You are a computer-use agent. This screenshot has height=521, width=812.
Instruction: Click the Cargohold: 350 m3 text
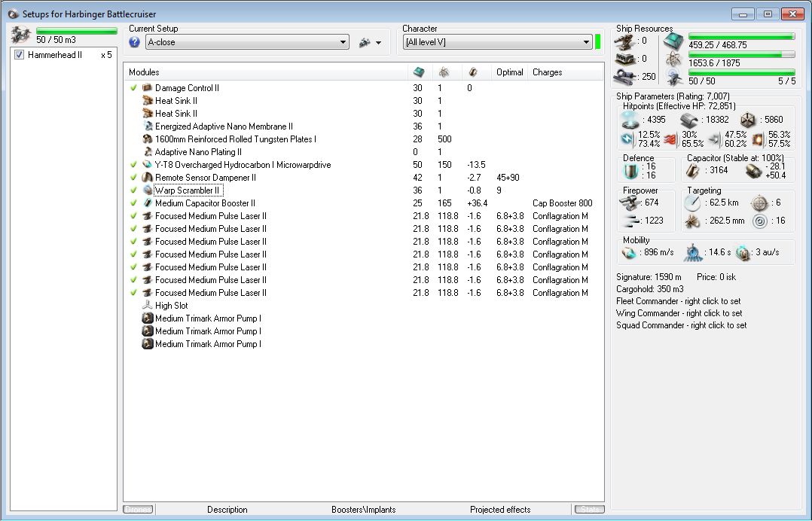[x=650, y=289]
